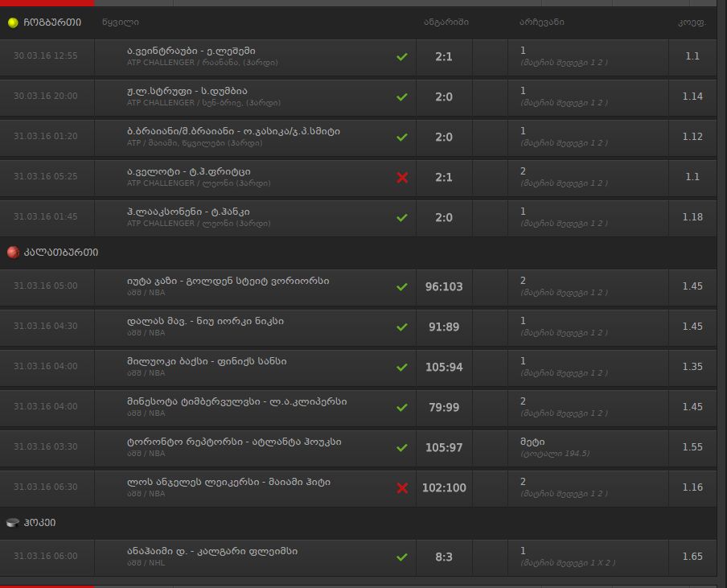
Task: Click the score 102:100
Action: tap(444, 487)
